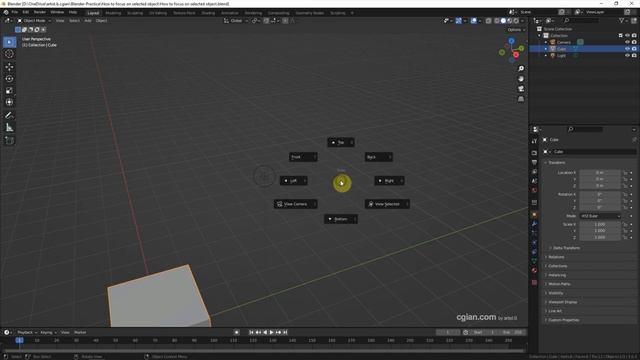640x360 pixels.
Task: Choose View Selected in the pie menu
Action: click(x=387, y=204)
